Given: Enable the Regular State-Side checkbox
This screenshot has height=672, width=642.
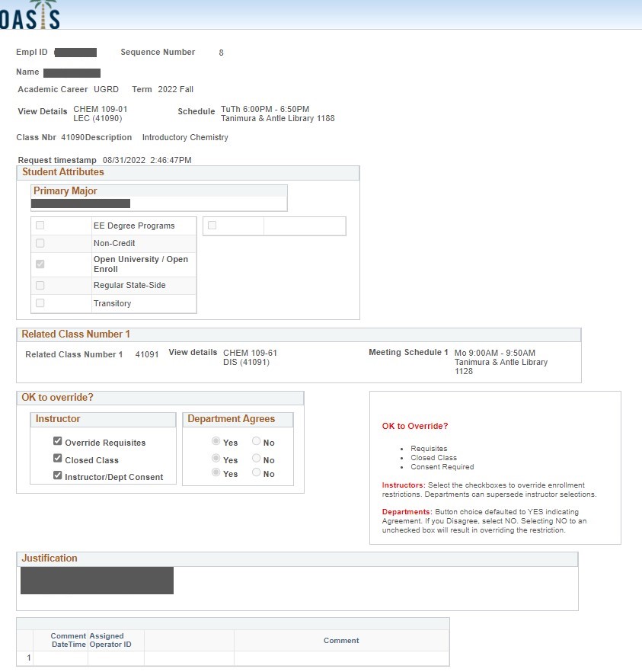Looking at the screenshot, I should [x=40, y=285].
